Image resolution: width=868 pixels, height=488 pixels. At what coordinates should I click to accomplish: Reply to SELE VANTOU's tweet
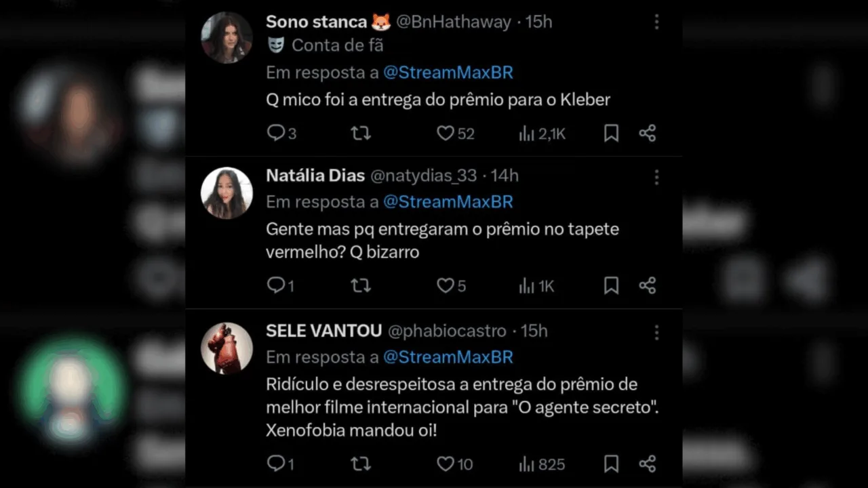[x=276, y=464]
